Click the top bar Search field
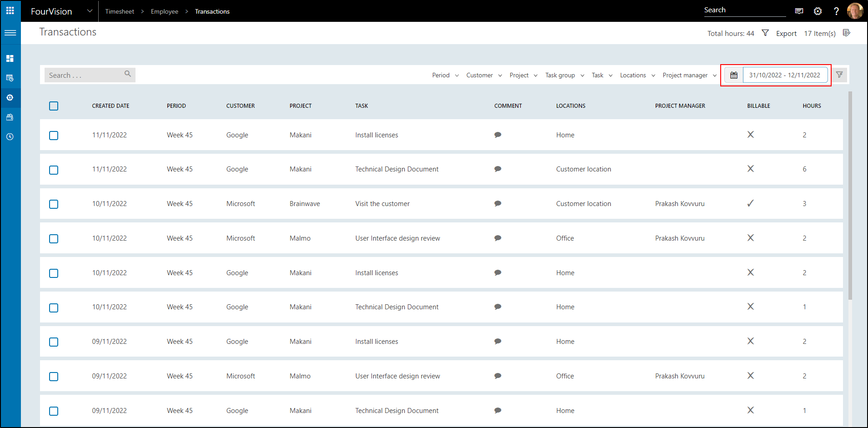The height and width of the screenshot is (428, 868). tap(745, 10)
